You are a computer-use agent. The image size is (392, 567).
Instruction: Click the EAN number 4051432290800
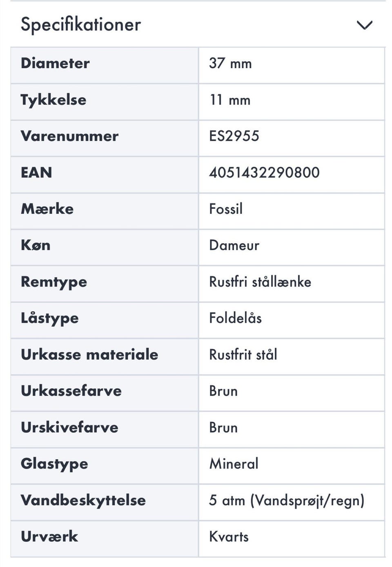pyautogui.click(x=264, y=172)
